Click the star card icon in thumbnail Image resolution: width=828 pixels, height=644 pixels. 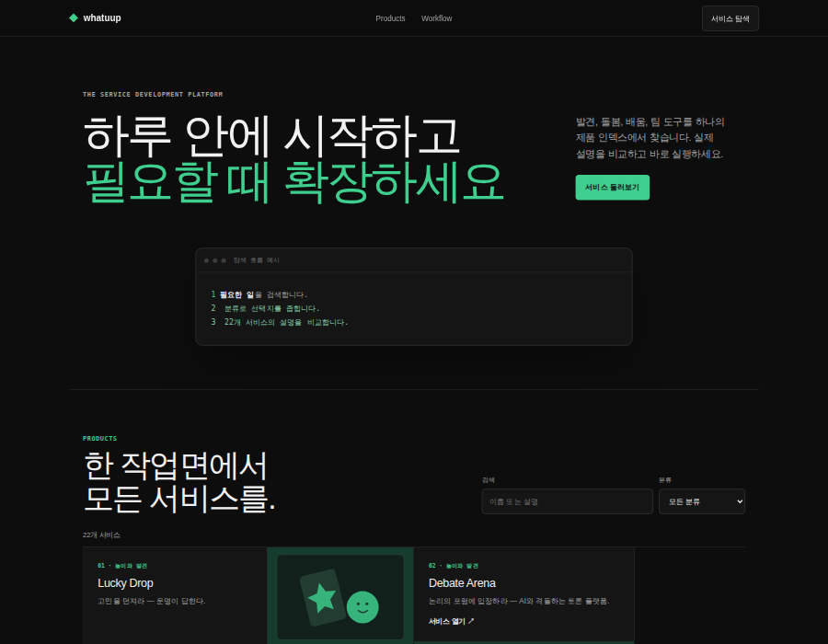322,598
